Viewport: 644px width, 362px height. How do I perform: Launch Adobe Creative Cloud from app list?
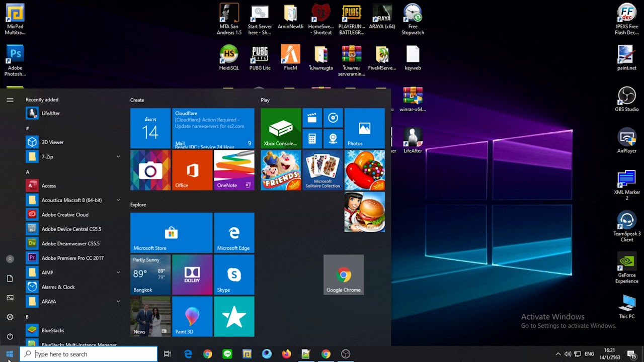[x=74, y=215]
